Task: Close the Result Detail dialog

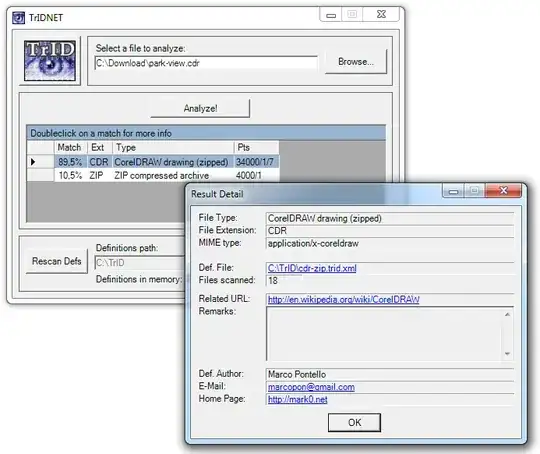Action: tap(503, 190)
